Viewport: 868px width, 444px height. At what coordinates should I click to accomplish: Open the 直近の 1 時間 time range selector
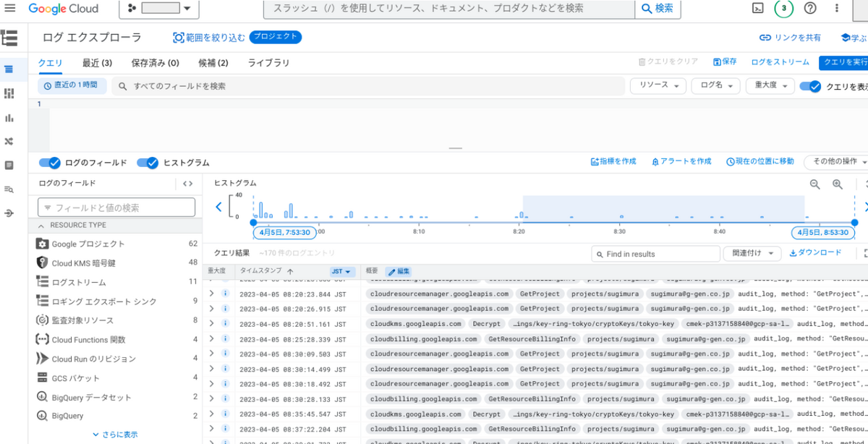pyautogui.click(x=72, y=85)
